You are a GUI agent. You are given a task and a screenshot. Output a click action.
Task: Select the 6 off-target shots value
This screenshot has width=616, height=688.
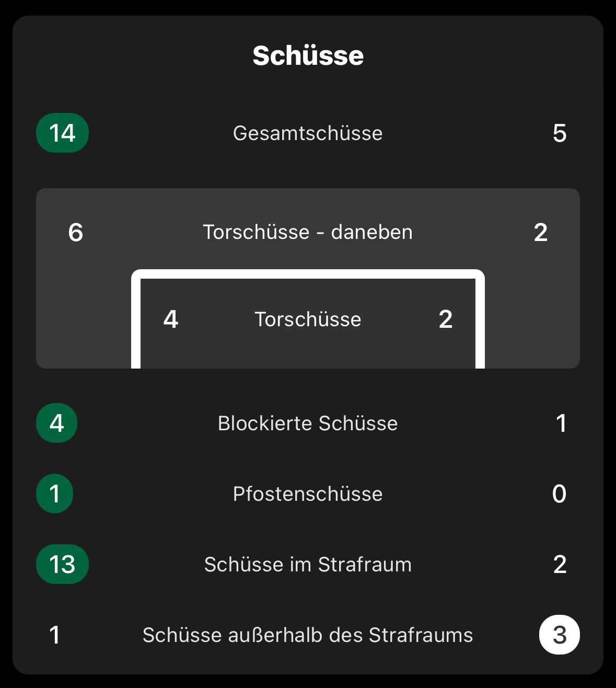tap(76, 232)
